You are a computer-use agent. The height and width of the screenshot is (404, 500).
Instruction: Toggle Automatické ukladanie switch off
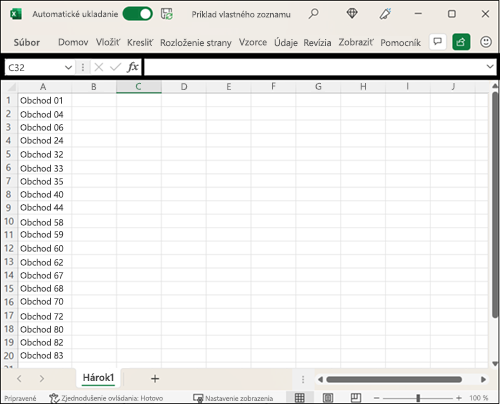click(138, 14)
